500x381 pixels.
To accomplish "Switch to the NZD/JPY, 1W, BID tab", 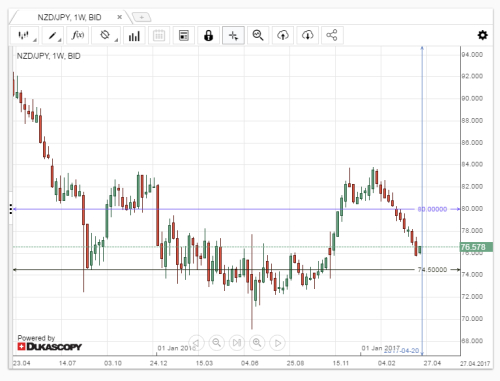I will coord(69,17).
